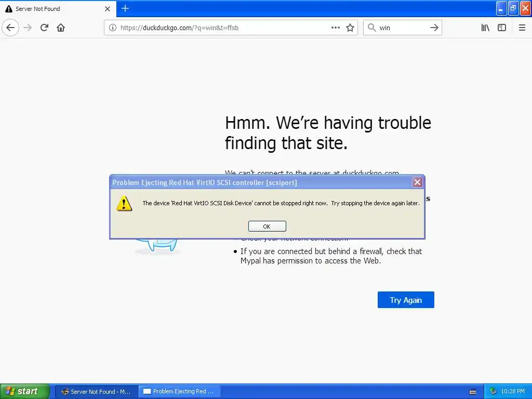Restore down the browser window
Image resolution: width=532 pixels, height=399 pixels.
click(x=513, y=8)
